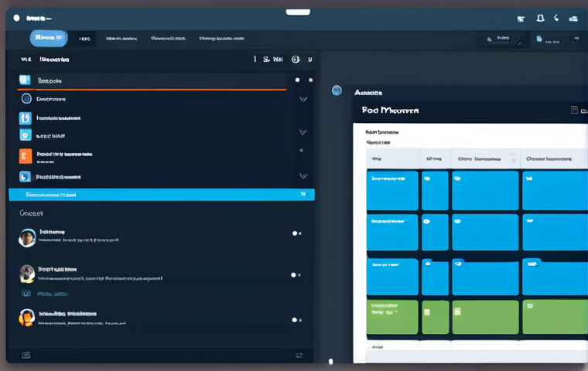Click the last small icon after globe in header
The height and width of the screenshot is (371, 588).
(x=309, y=60)
